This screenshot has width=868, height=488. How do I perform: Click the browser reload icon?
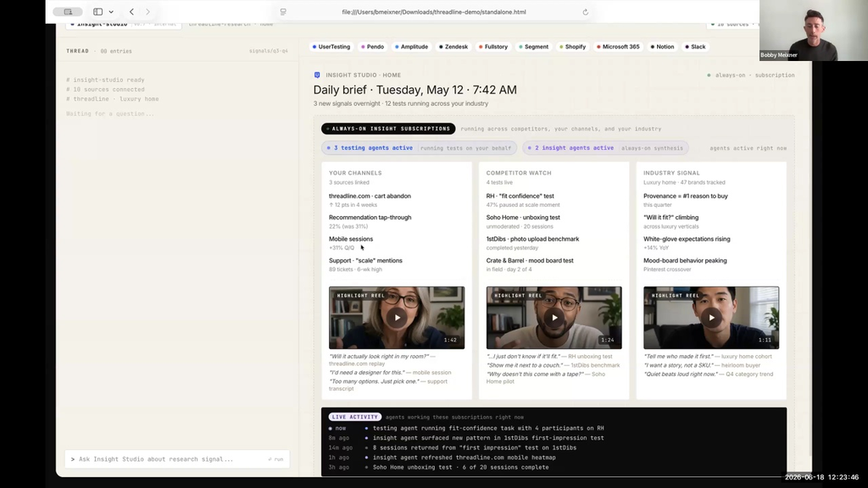585,12
